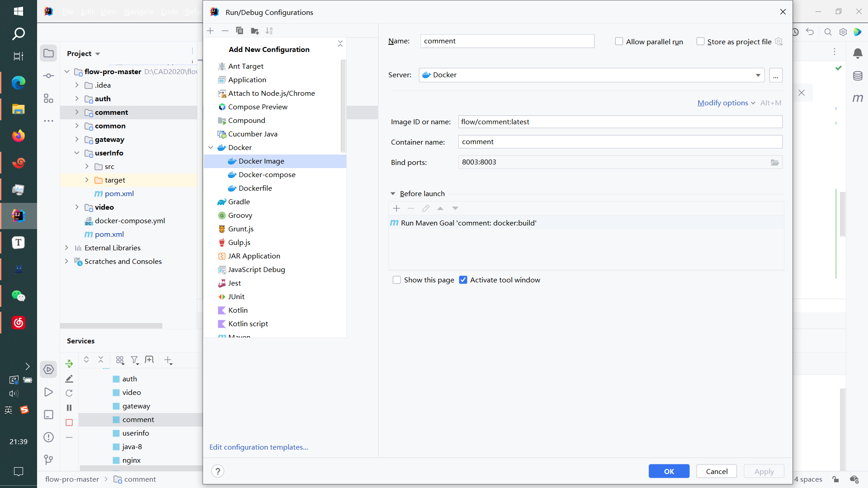Viewport: 868px width, 488px height.
Task: Create new configuration folder icon
Action: tap(255, 31)
